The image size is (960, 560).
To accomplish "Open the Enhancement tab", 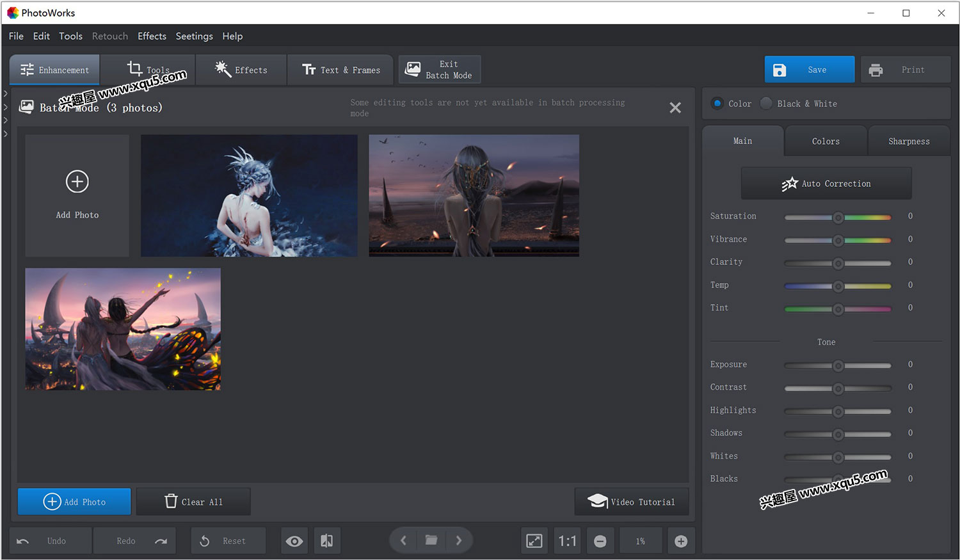I will (54, 70).
